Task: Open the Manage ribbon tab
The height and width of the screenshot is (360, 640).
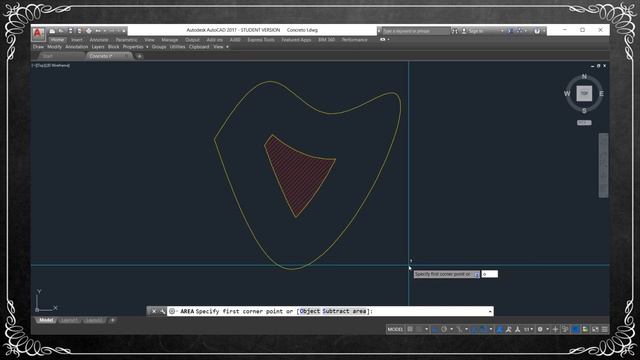Action: click(169, 40)
